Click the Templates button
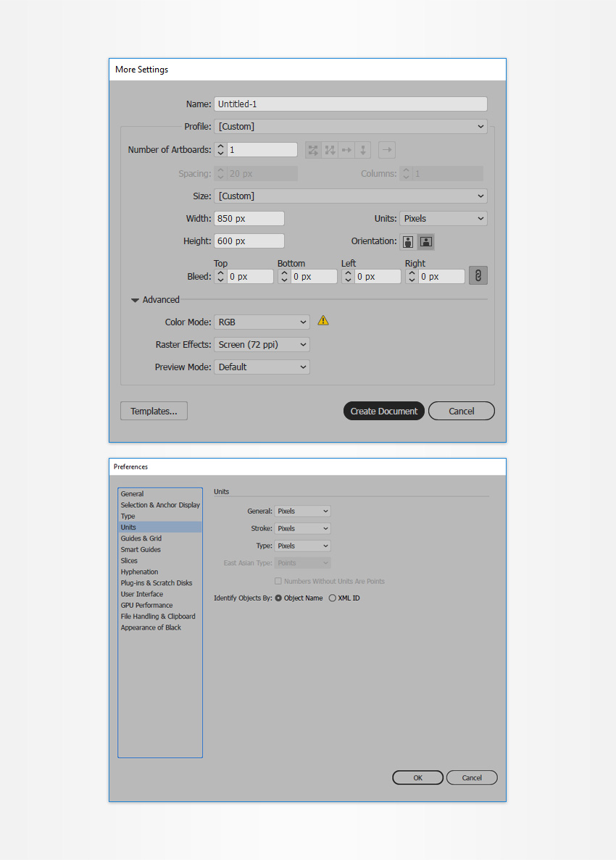 coord(154,411)
